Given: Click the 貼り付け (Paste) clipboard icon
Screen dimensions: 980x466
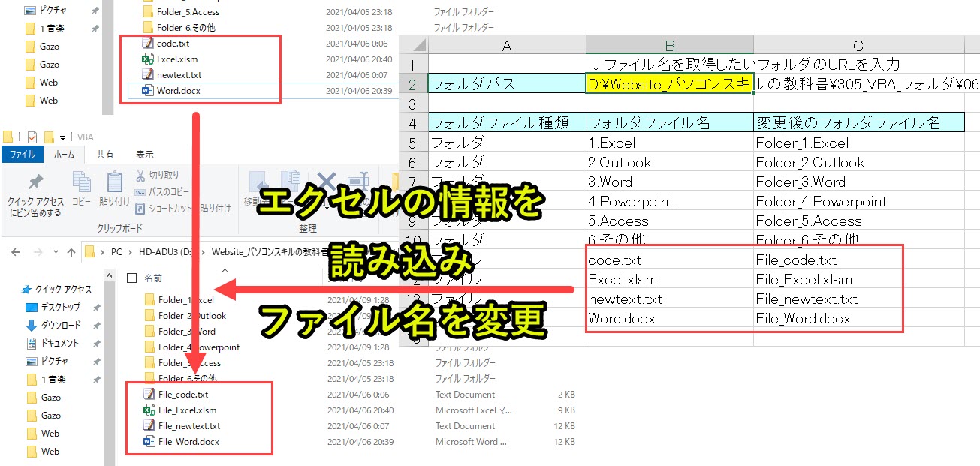Looking at the screenshot, I should click(x=114, y=183).
